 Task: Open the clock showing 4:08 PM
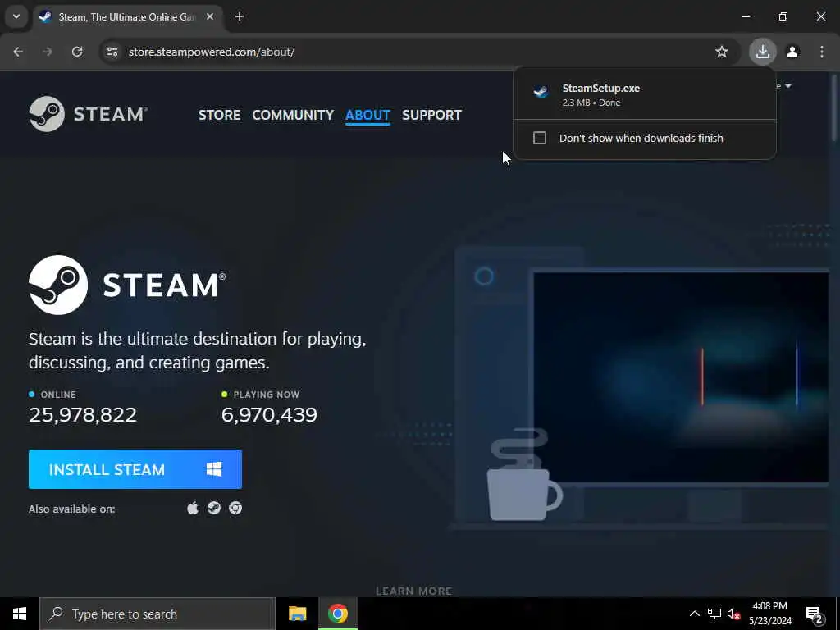(769, 614)
